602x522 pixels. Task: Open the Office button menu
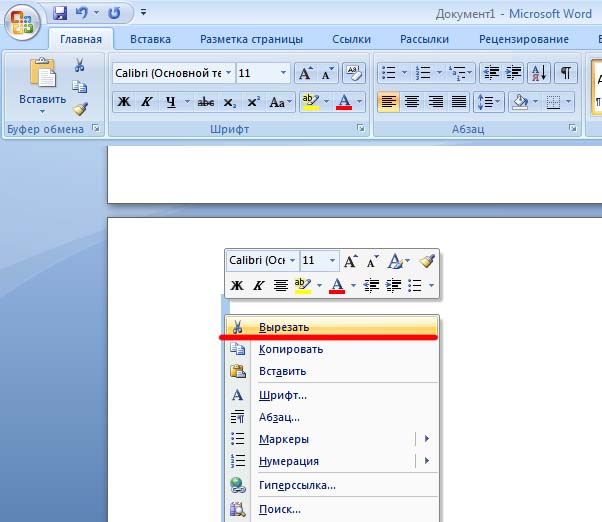(22, 22)
